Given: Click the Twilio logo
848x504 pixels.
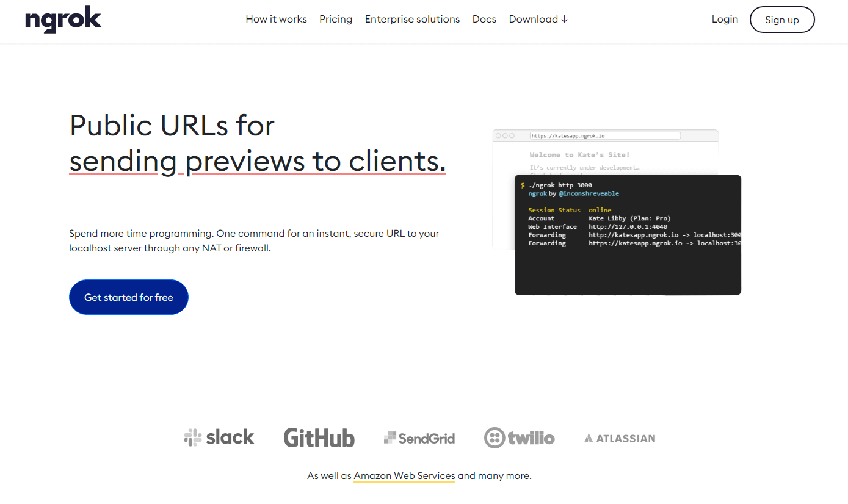Looking at the screenshot, I should 519,438.
